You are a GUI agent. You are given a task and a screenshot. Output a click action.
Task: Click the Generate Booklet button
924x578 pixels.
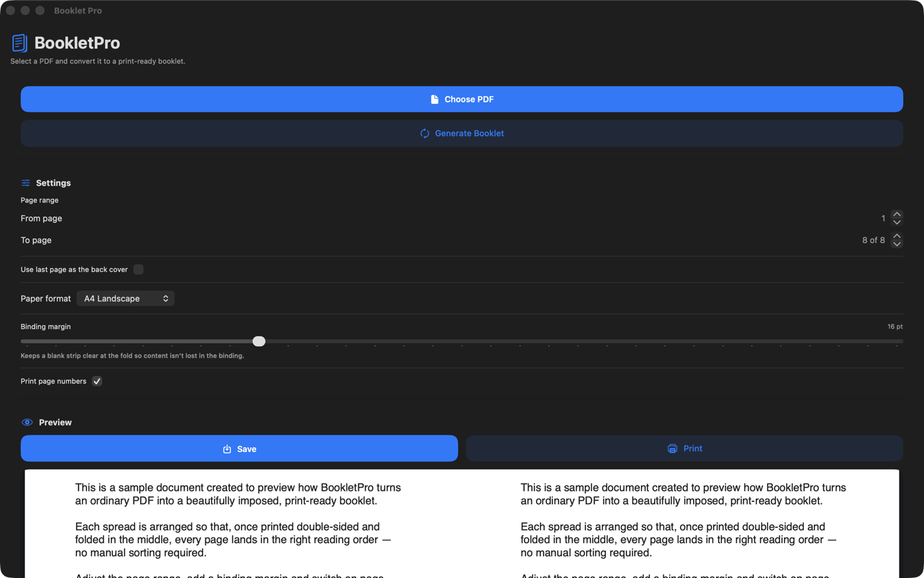coord(462,133)
